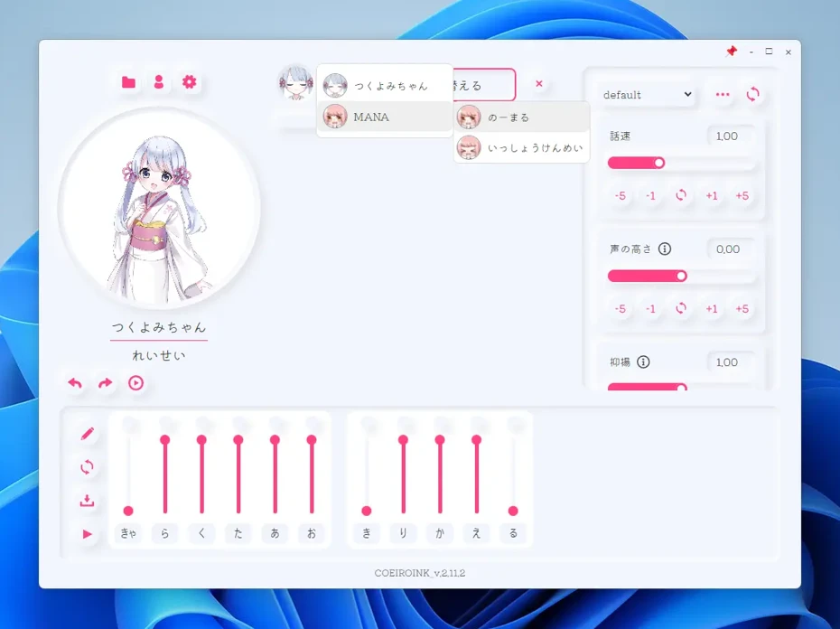840x629 pixels.
Task: Click the 話速 slider handle
Action: 659,163
